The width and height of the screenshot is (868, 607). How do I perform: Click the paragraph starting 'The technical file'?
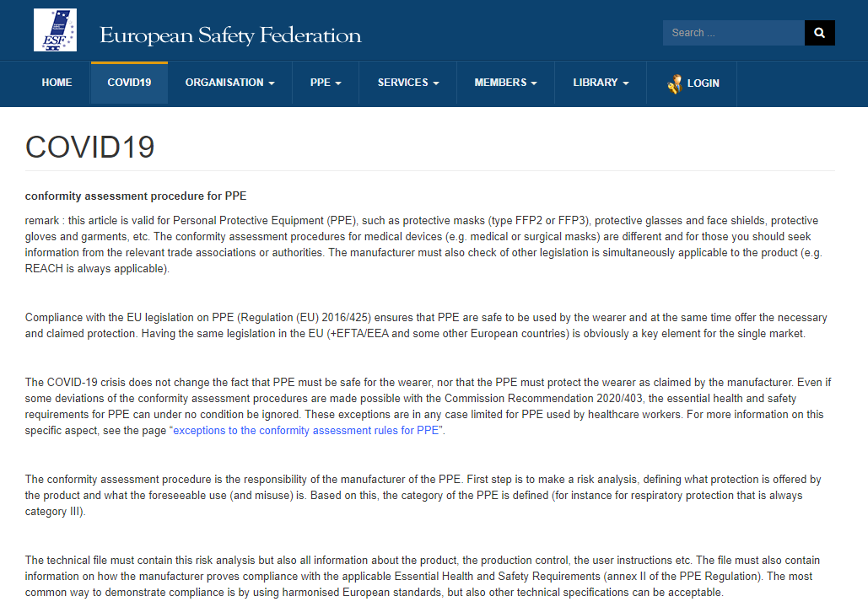(x=422, y=576)
